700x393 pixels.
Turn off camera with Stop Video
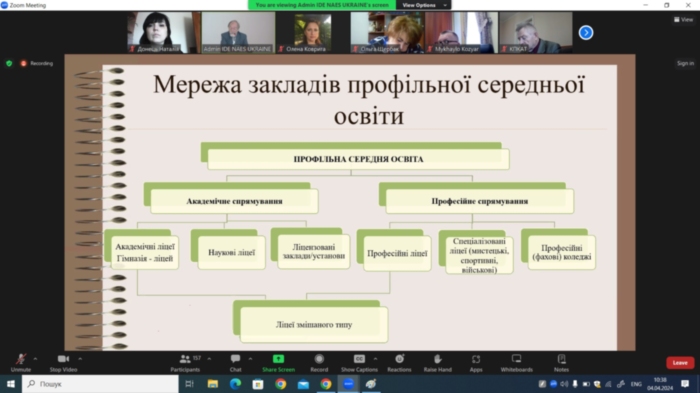tap(63, 363)
